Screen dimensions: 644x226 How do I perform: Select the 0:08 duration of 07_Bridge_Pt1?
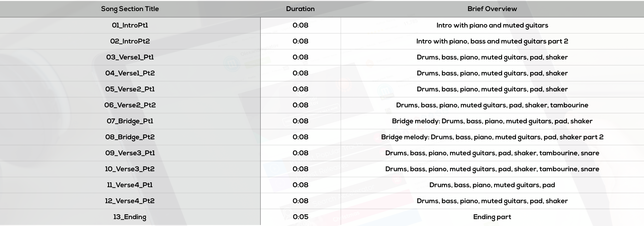300,121
